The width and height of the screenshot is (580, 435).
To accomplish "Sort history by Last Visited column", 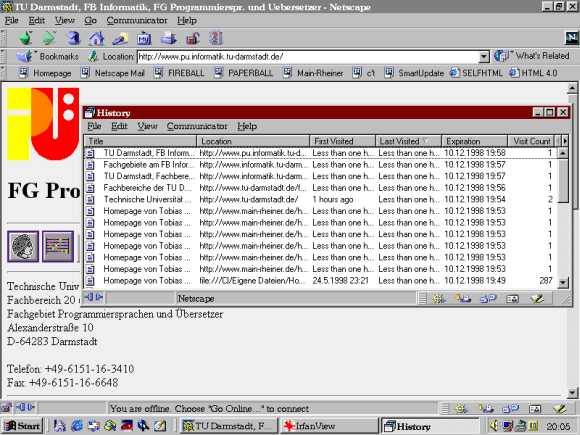I will coord(408,141).
